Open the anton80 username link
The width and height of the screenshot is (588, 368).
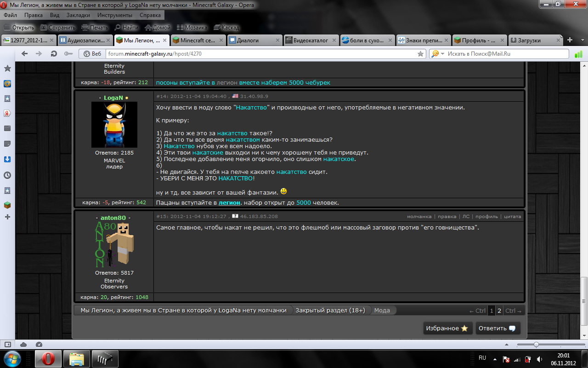(x=113, y=218)
